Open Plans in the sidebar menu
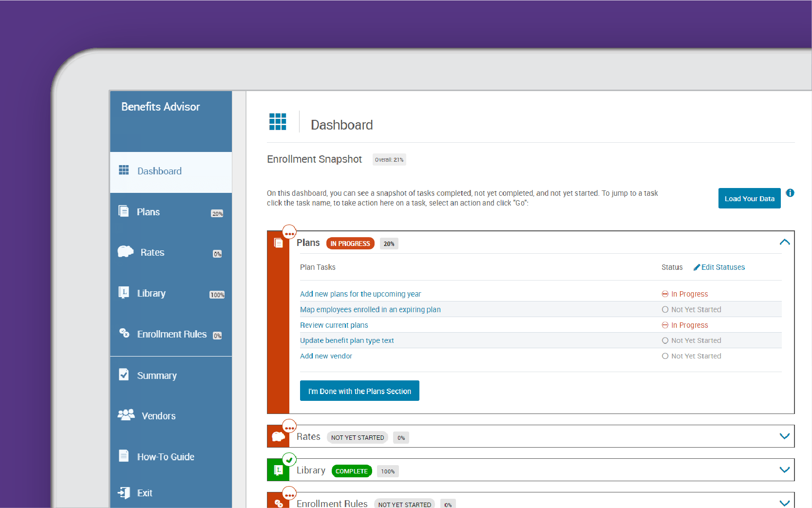Image resolution: width=812 pixels, height=508 pixels. tap(171, 213)
